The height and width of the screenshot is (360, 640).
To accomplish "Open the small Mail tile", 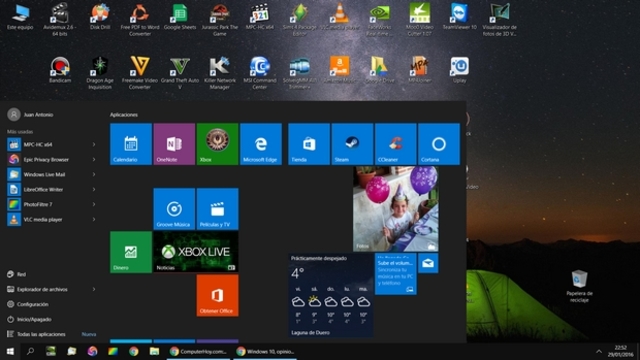I will tap(428, 263).
